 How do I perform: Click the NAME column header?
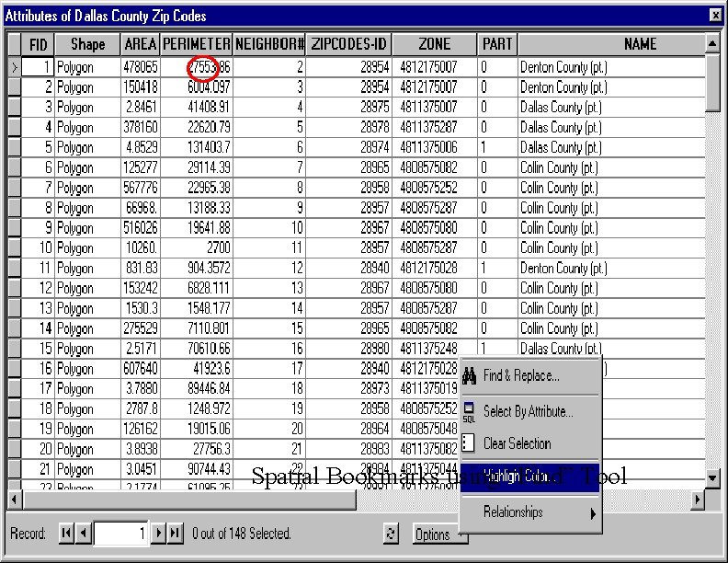(x=611, y=44)
